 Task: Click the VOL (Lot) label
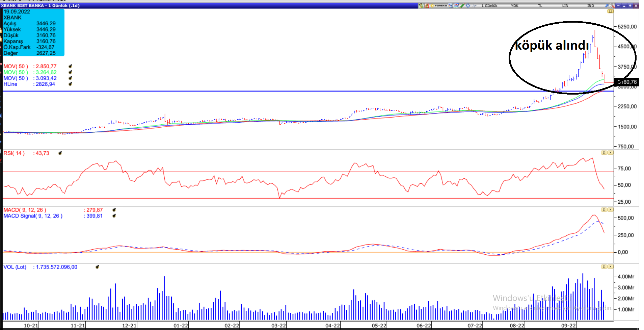point(15,267)
